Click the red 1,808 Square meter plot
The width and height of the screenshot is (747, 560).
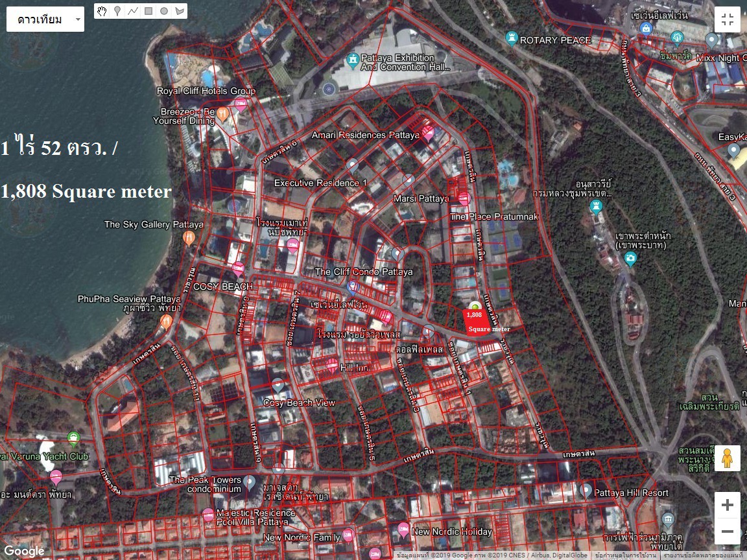tap(478, 323)
